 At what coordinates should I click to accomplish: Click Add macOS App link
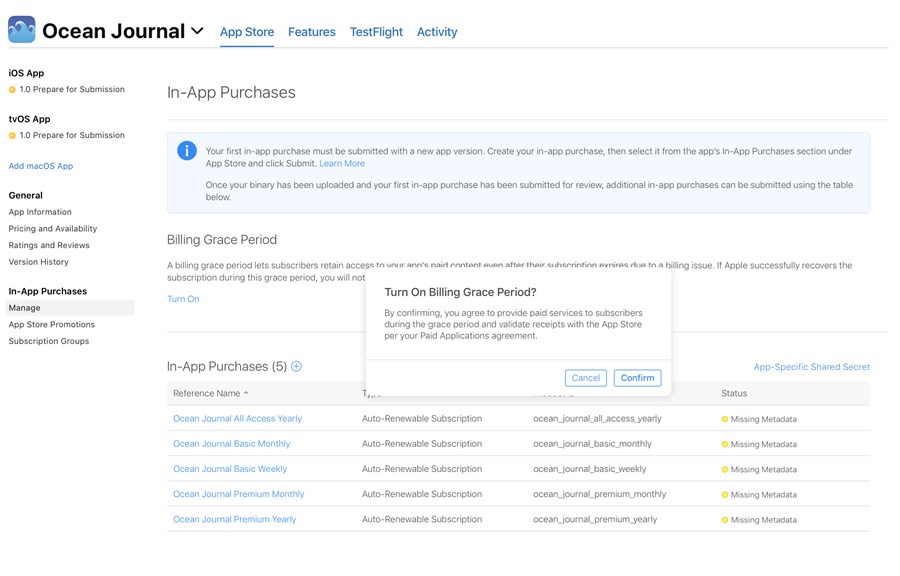(41, 166)
